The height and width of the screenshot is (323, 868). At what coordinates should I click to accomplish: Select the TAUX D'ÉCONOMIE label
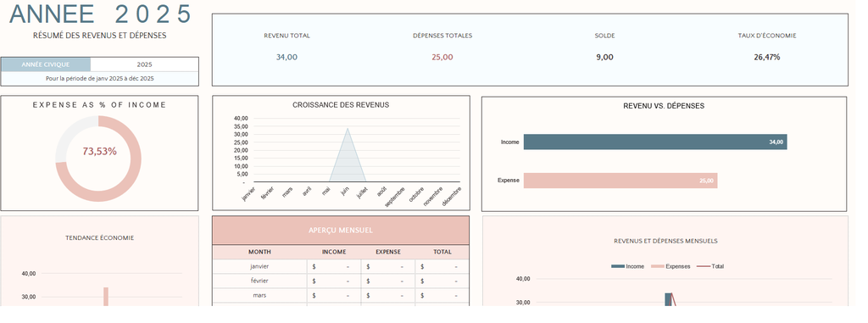766,36
